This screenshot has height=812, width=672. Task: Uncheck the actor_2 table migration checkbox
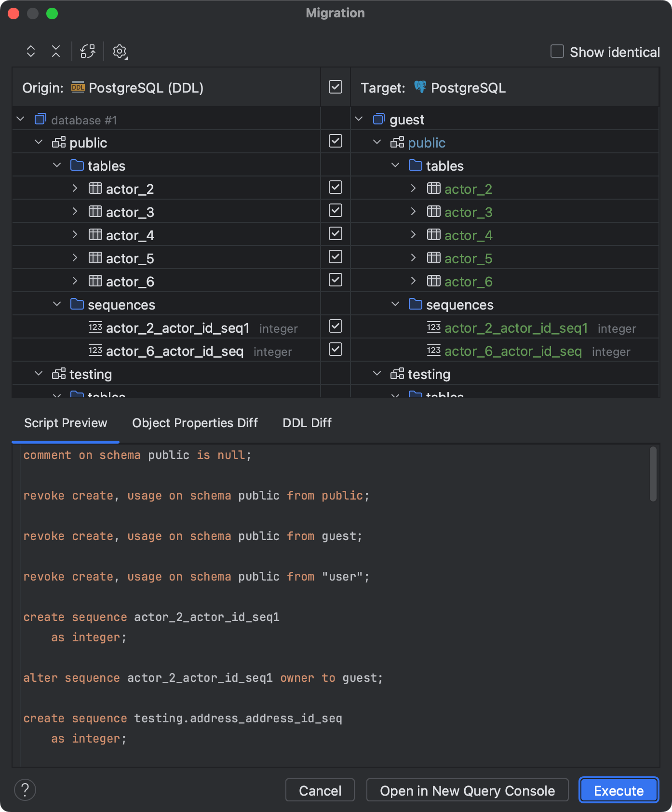click(x=336, y=188)
